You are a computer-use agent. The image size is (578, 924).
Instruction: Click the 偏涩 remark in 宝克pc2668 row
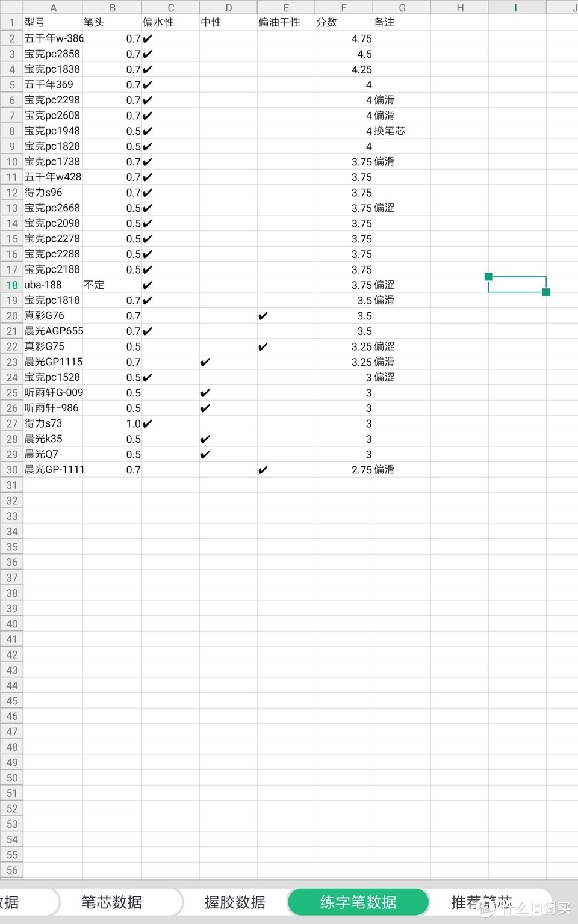402,208
